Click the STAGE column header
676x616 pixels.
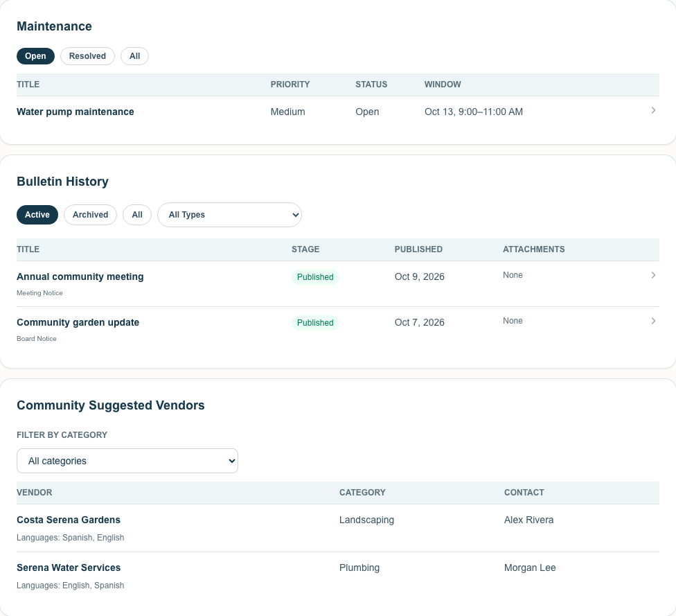tap(305, 249)
